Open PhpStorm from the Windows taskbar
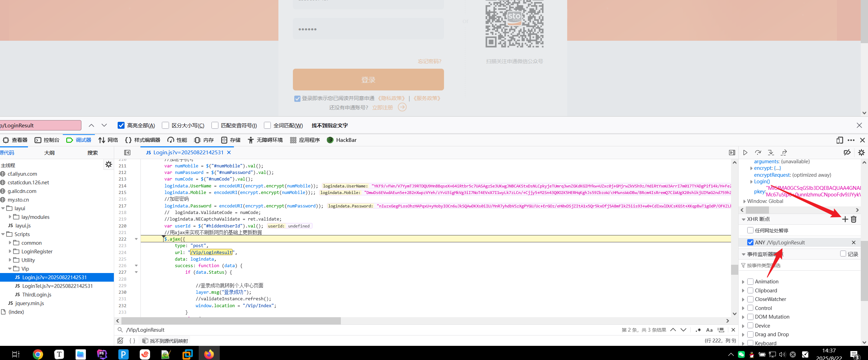Screen dimensions: 868x360 click(x=102, y=354)
